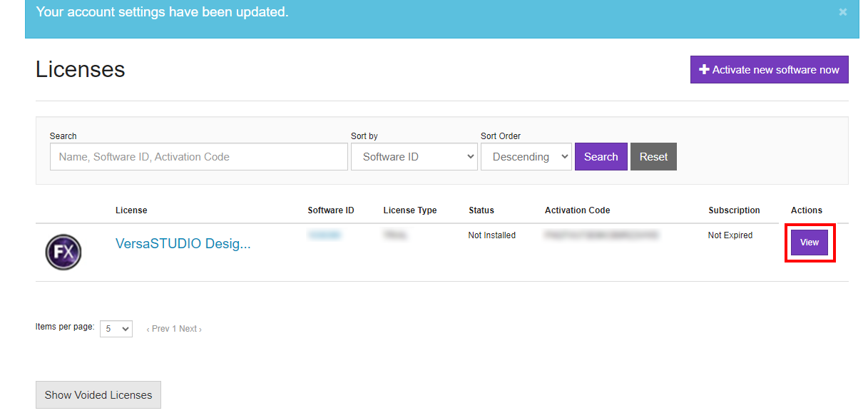Click the blurred Software ID link in row

(324, 235)
